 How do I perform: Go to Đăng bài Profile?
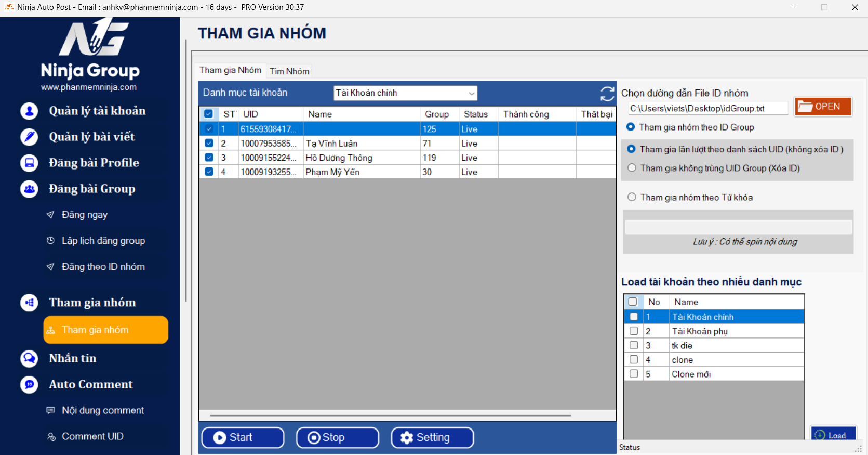tap(94, 163)
